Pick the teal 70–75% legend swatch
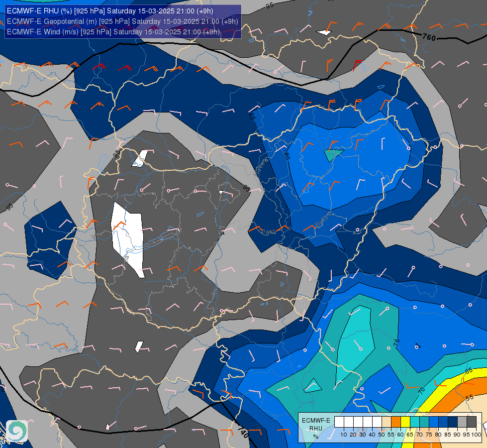487x448 pixels. [x=424, y=422]
